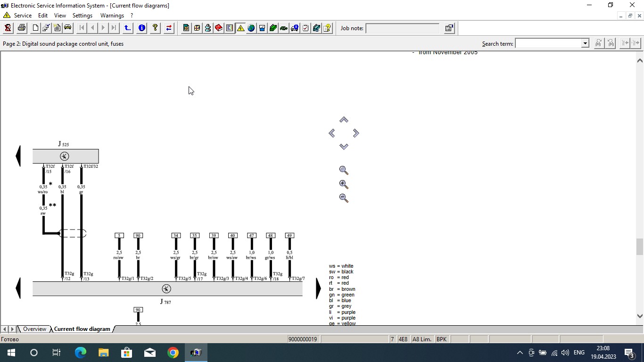The width and height of the screenshot is (644, 362).
Task: Click the globe icon in toolbar
Action: point(251,28)
